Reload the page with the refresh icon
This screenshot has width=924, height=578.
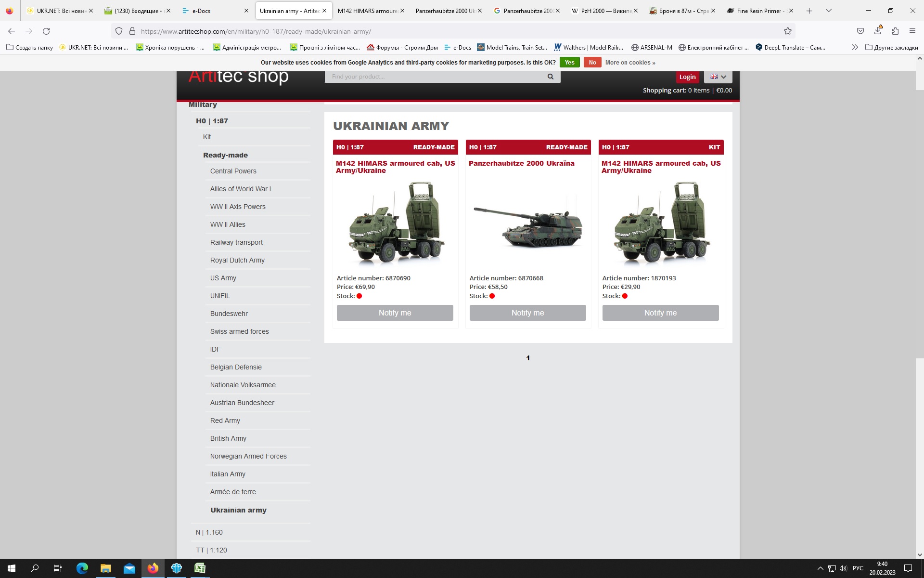[x=46, y=31]
